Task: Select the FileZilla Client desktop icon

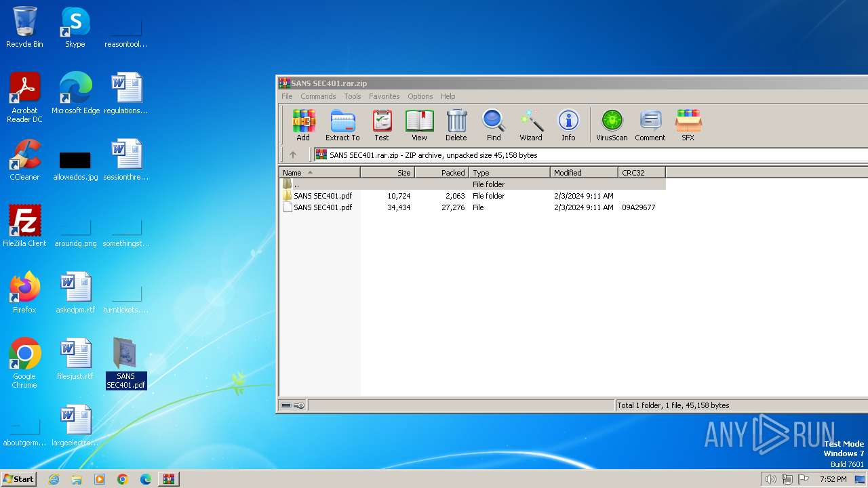Action: (x=24, y=226)
